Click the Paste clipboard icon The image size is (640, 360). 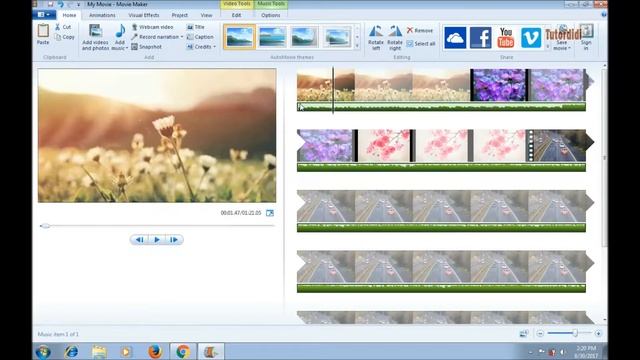click(x=43, y=31)
